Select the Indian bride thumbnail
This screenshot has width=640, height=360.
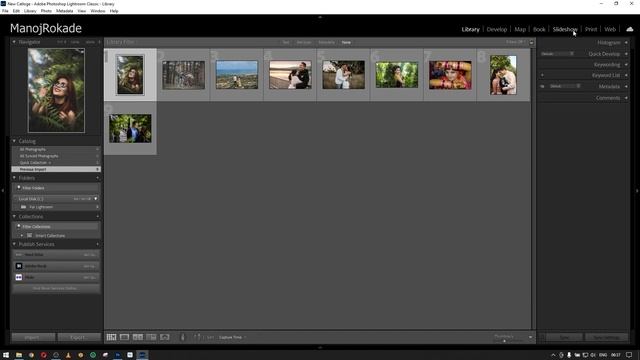click(x=450, y=75)
